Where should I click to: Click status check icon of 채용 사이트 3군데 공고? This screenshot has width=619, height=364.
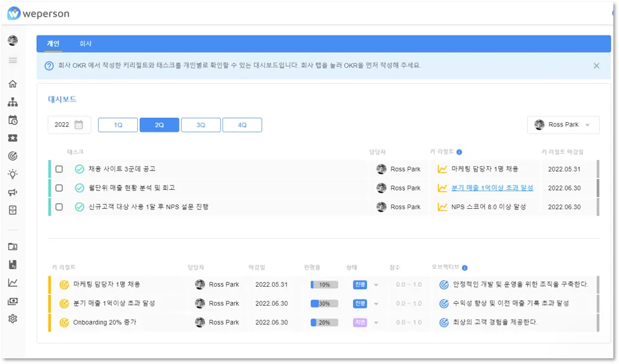tap(79, 169)
